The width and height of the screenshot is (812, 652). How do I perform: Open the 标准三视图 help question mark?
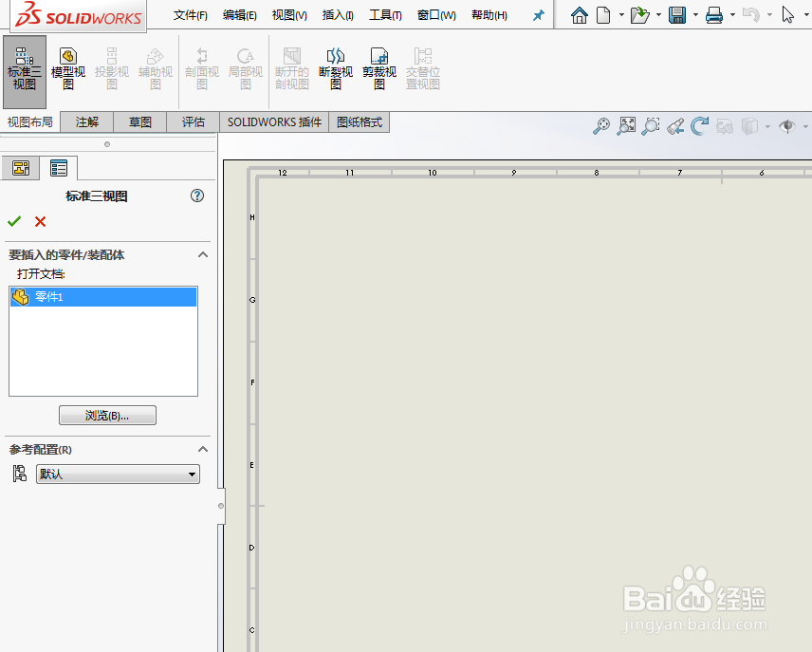click(x=197, y=196)
